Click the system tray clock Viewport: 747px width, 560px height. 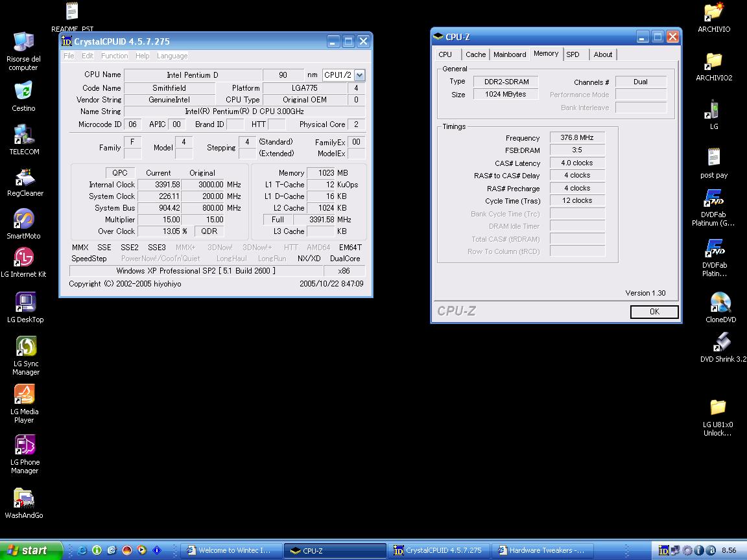coord(728,550)
